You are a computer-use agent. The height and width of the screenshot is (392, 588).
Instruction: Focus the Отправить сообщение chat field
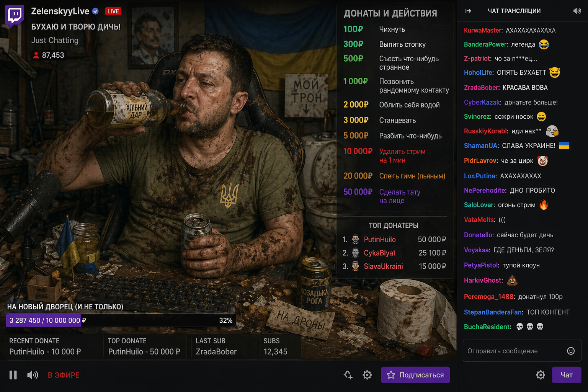pos(513,351)
